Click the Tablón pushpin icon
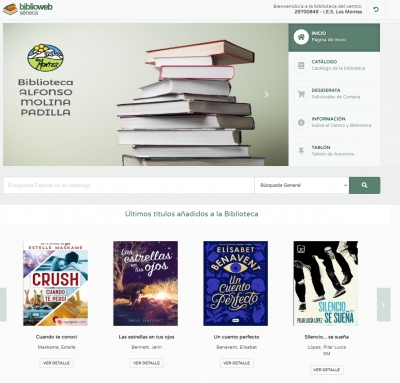Screen dimensions: 400x383 pos(301,151)
